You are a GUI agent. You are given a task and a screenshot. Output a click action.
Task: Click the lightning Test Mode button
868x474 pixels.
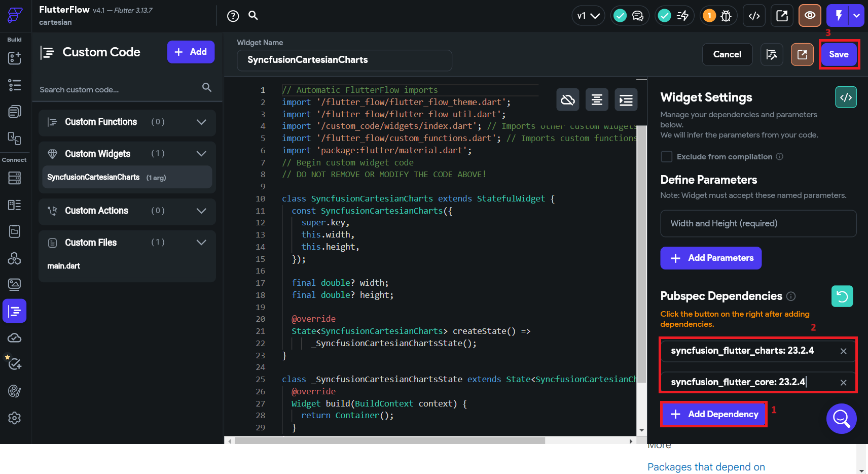(x=839, y=16)
